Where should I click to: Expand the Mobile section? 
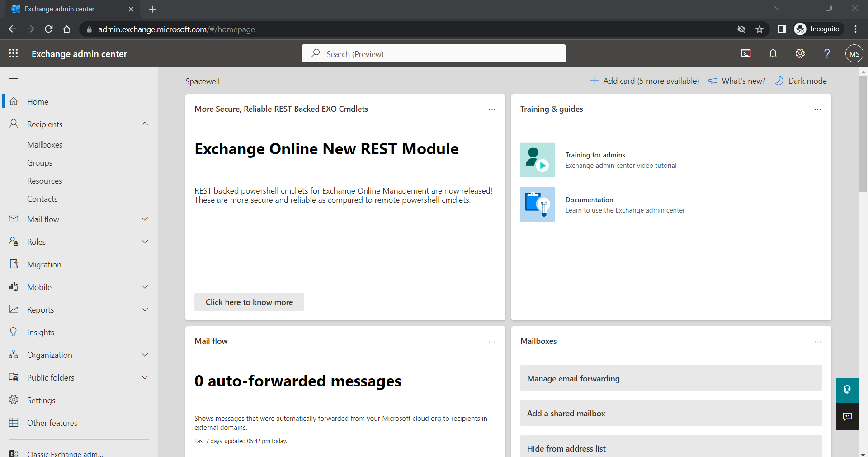(x=145, y=287)
